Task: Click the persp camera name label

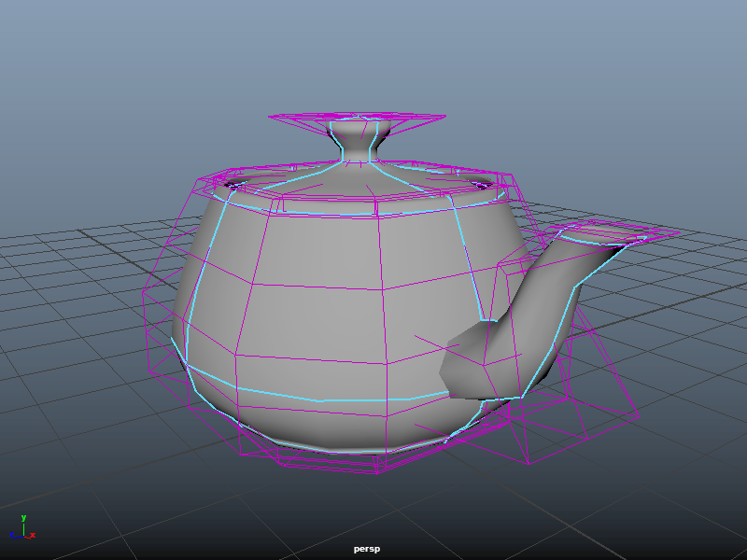Action: click(x=367, y=550)
